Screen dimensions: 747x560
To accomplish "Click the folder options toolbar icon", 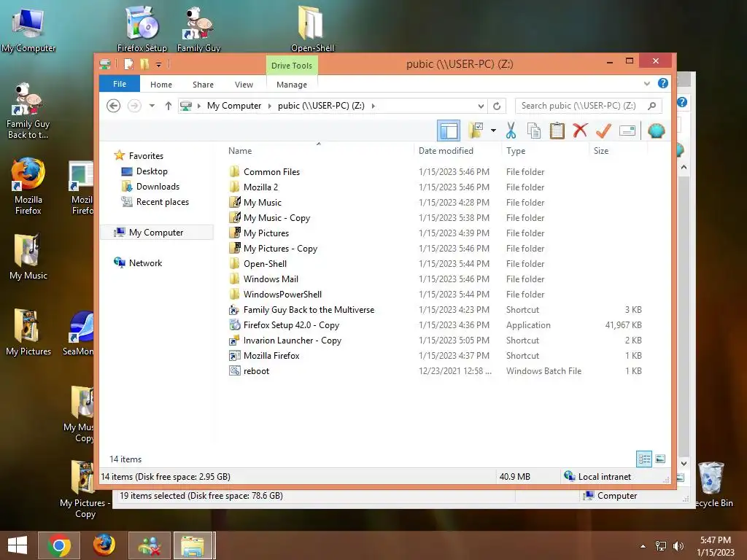I will tap(476, 130).
